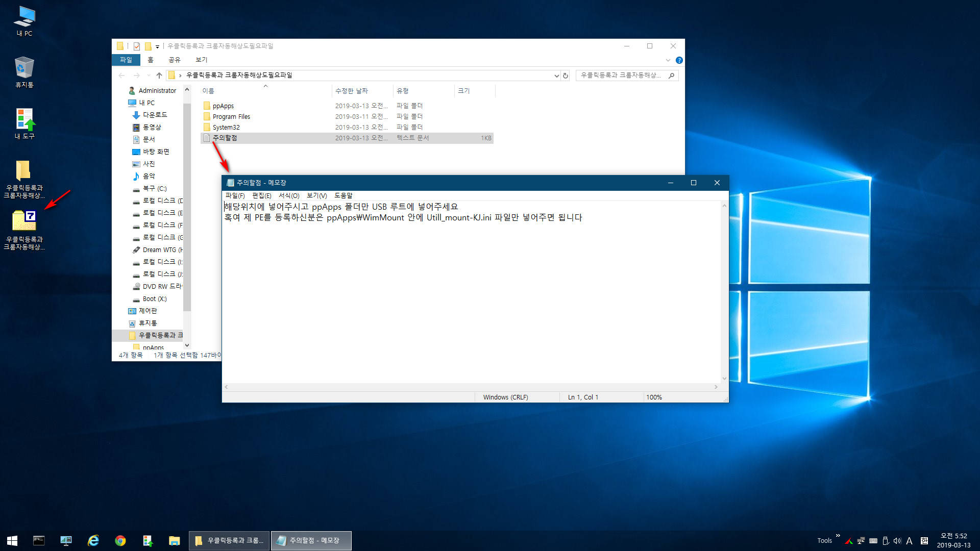Open the 공유 ribbon tab
This screenshot has width=980, height=551.
[x=175, y=60]
